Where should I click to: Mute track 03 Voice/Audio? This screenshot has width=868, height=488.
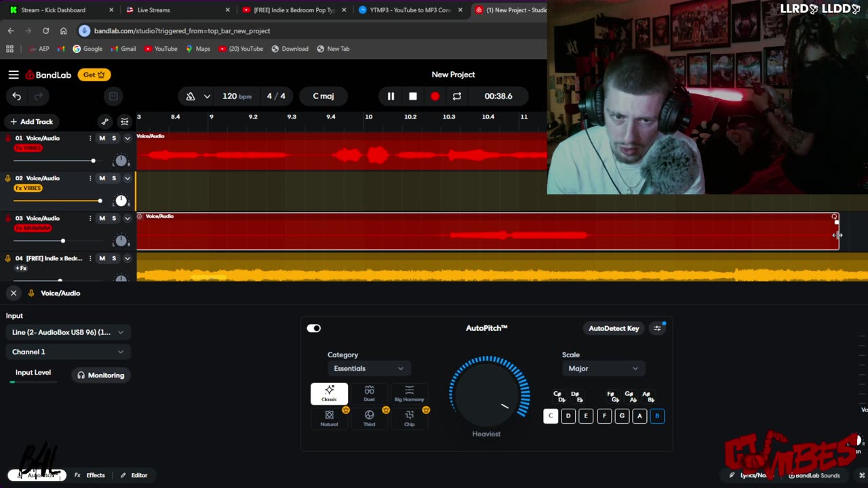point(102,218)
